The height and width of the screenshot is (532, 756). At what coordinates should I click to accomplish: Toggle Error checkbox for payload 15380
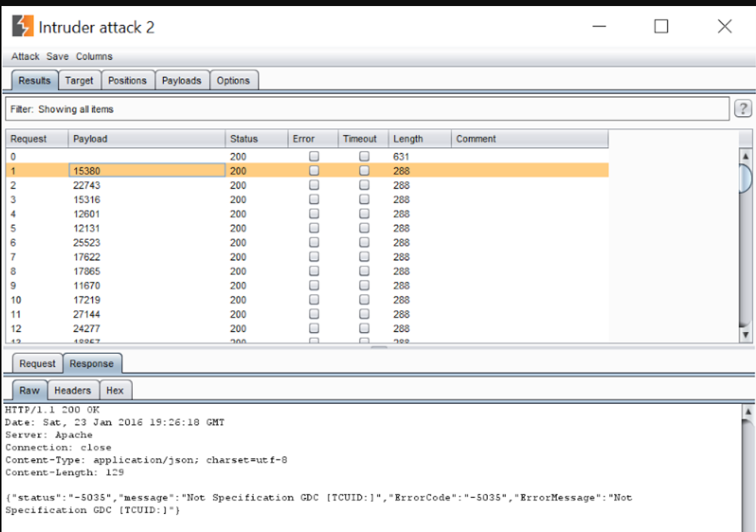(x=314, y=171)
